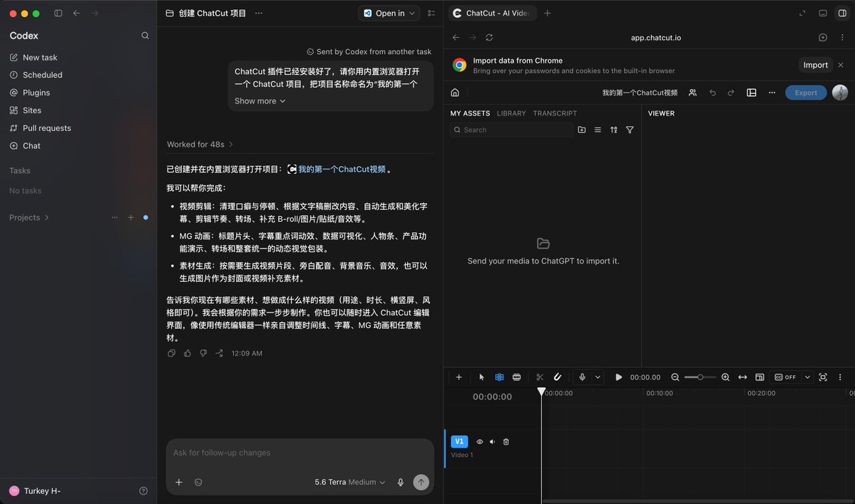855x504 pixels.
Task: Click the ChatCut redo arrow
Action: pos(731,93)
